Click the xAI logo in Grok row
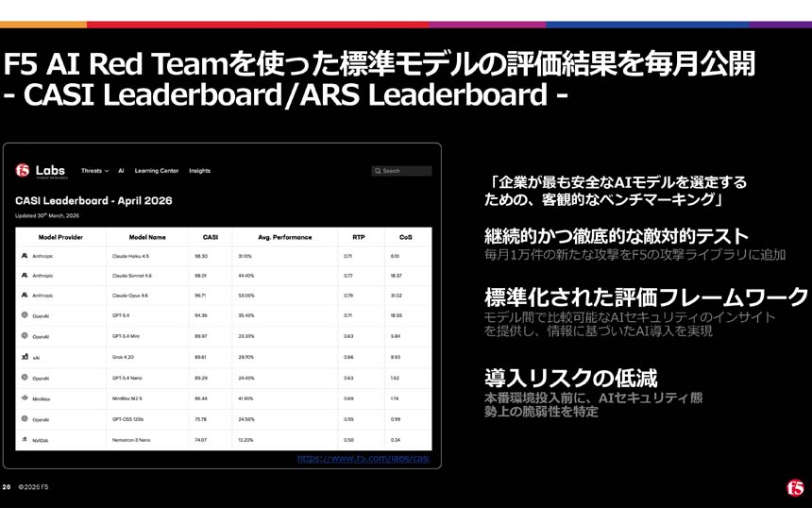Viewport: 812px width, 508px height. click(x=25, y=357)
